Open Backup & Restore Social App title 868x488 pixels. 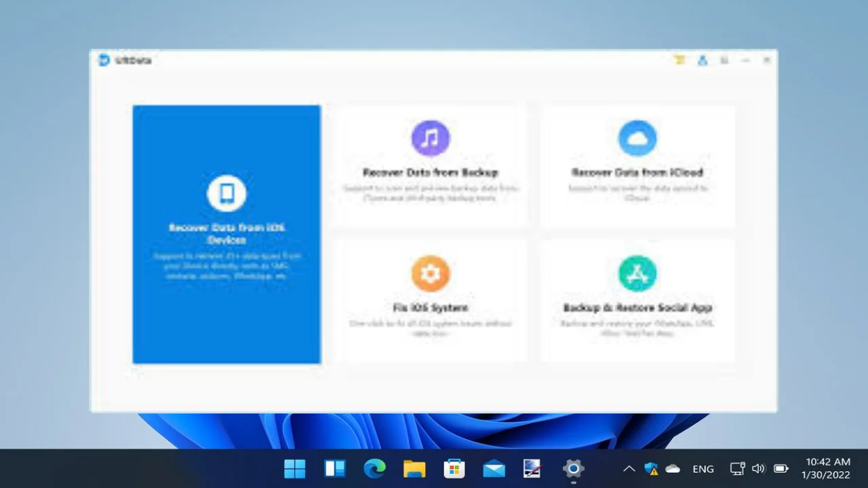tap(637, 308)
